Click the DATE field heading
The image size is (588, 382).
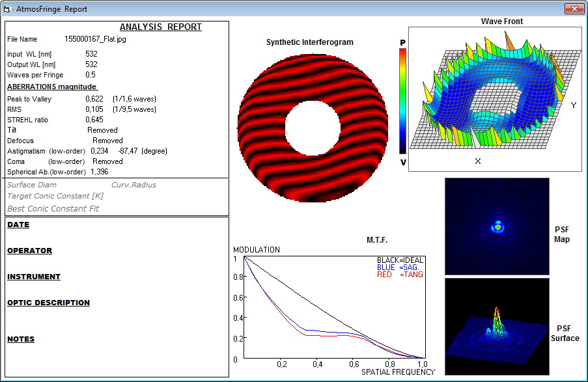[18, 225]
